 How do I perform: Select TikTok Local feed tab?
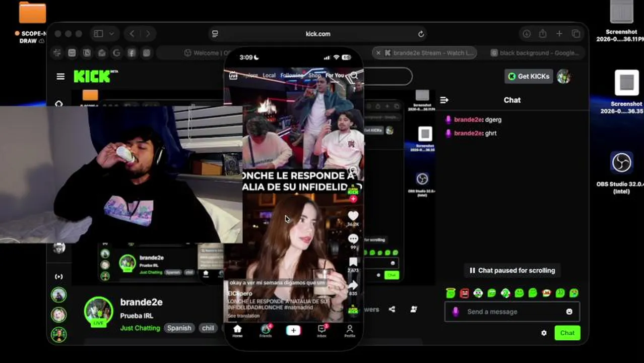click(269, 76)
